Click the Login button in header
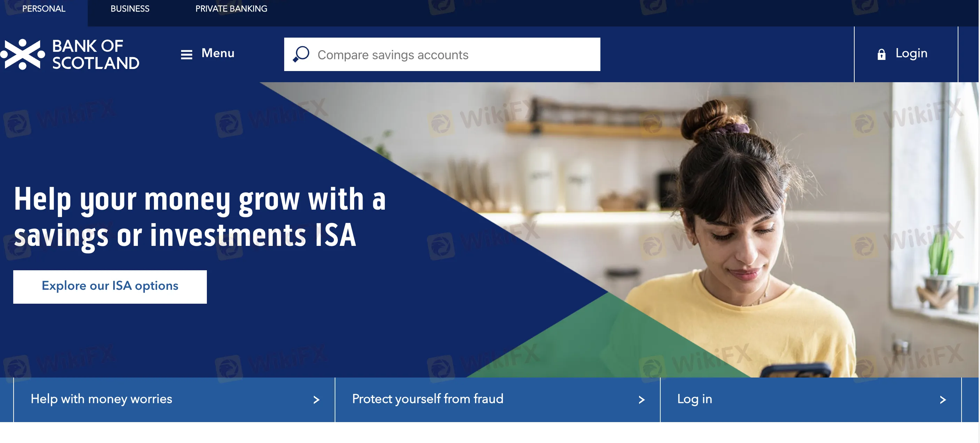Screen dimensions: 980x443 (906, 54)
